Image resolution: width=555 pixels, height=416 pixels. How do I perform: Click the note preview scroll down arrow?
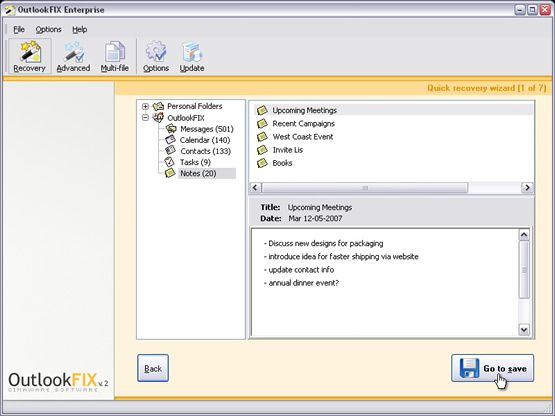point(524,329)
